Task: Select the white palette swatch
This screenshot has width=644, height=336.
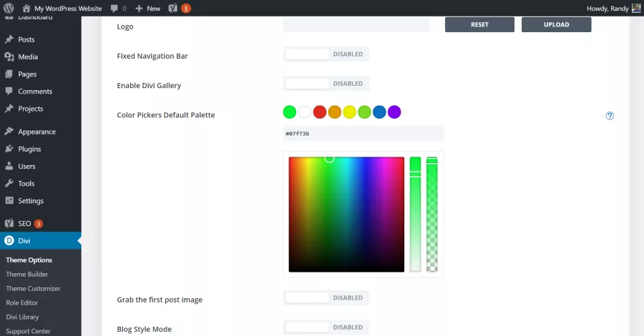Action: coord(304,112)
